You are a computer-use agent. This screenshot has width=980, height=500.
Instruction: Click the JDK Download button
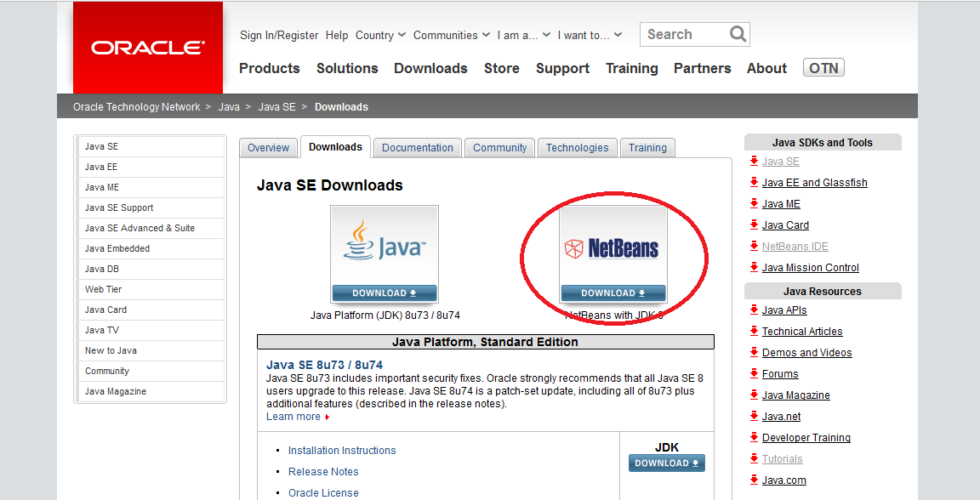click(x=667, y=463)
